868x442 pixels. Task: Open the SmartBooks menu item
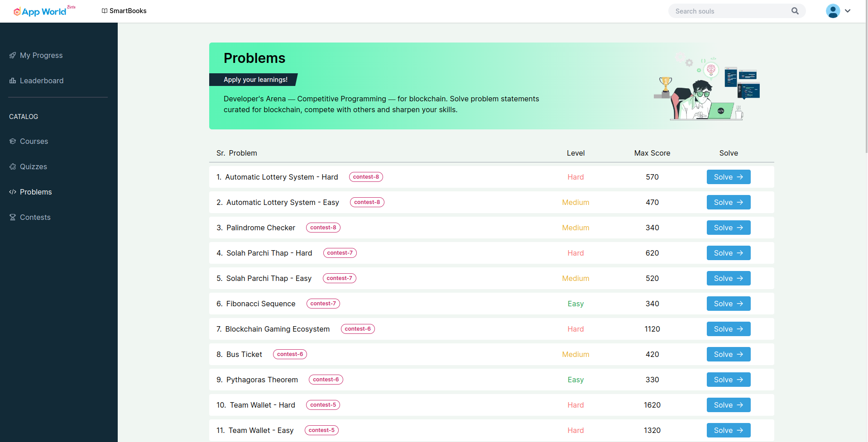coord(124,11)
